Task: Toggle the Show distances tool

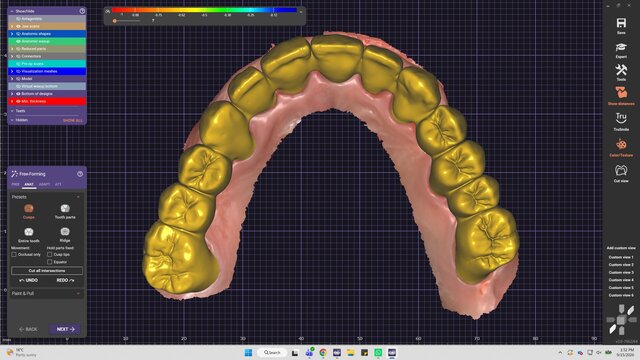Action: pyautogui.click(x=621, y=96)
